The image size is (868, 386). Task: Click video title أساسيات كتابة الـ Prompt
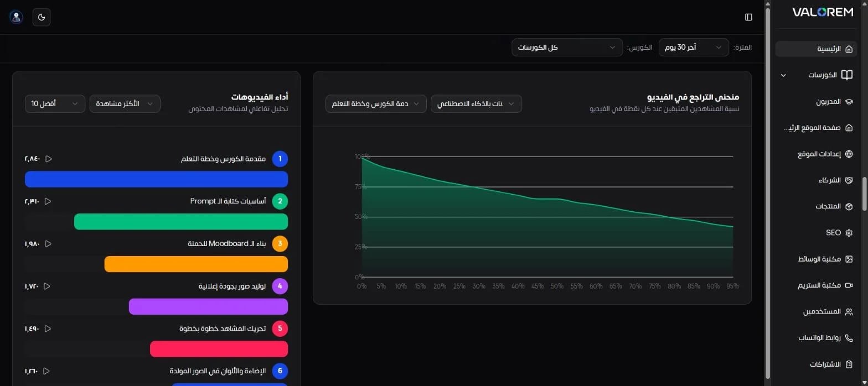228,201
